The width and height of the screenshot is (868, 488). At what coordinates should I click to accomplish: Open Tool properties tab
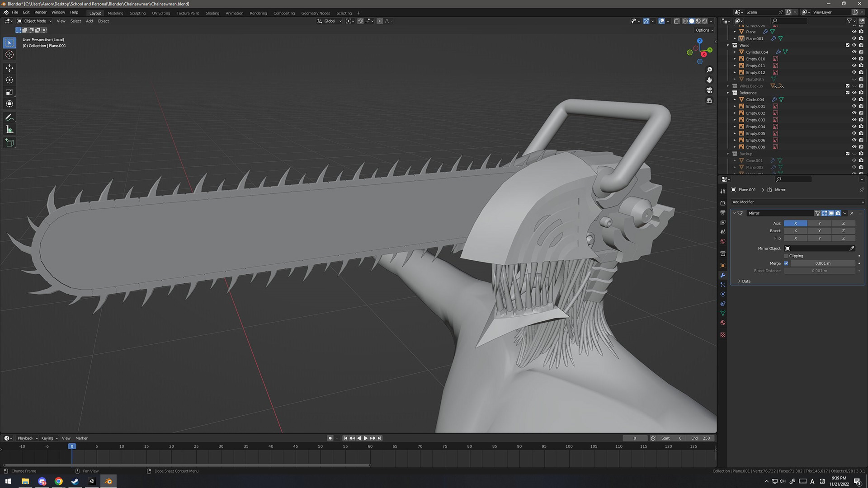click(723, 191)
